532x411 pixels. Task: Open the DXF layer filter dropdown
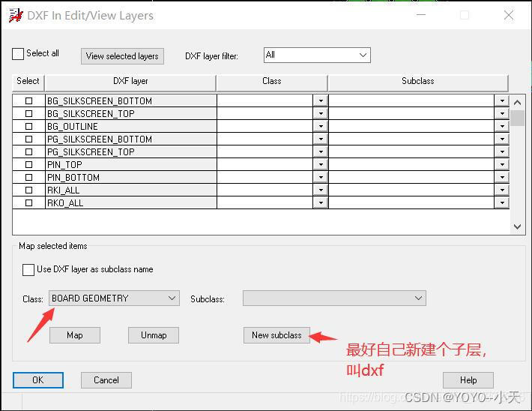pos(363,55)
